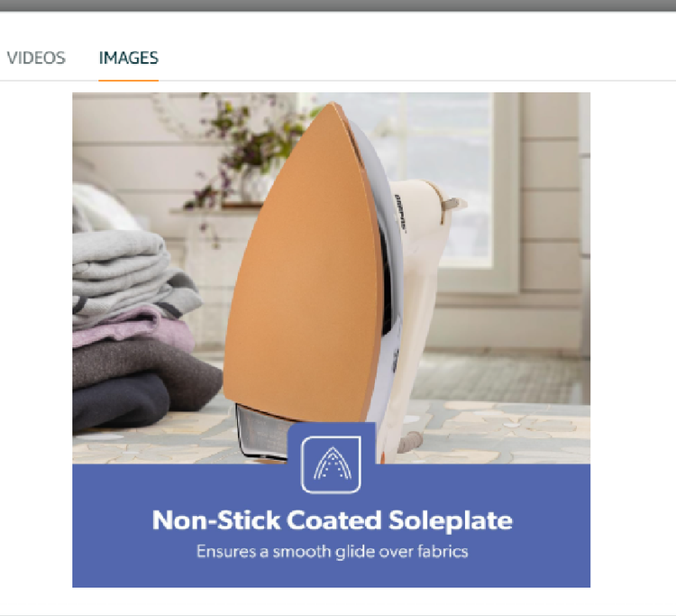Click the potted plant in the background
676x616 pixels.
coord(250,151)
